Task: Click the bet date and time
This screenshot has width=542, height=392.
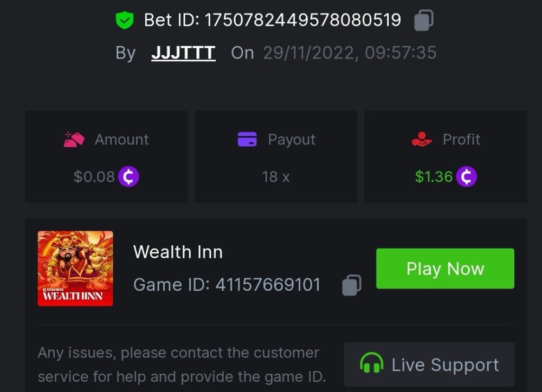Action: [x=350, y=53]
